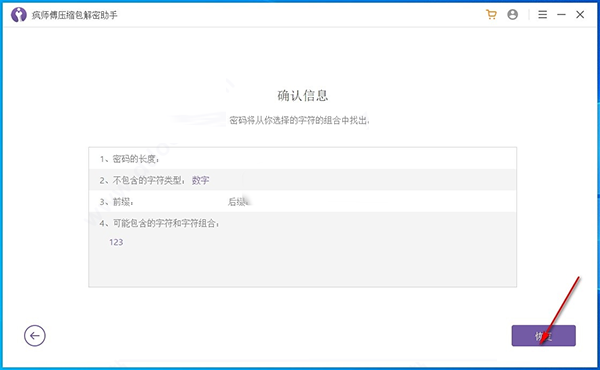Click the '疯师傅压缩包解密助手' window title

click(x=75, y=15)
